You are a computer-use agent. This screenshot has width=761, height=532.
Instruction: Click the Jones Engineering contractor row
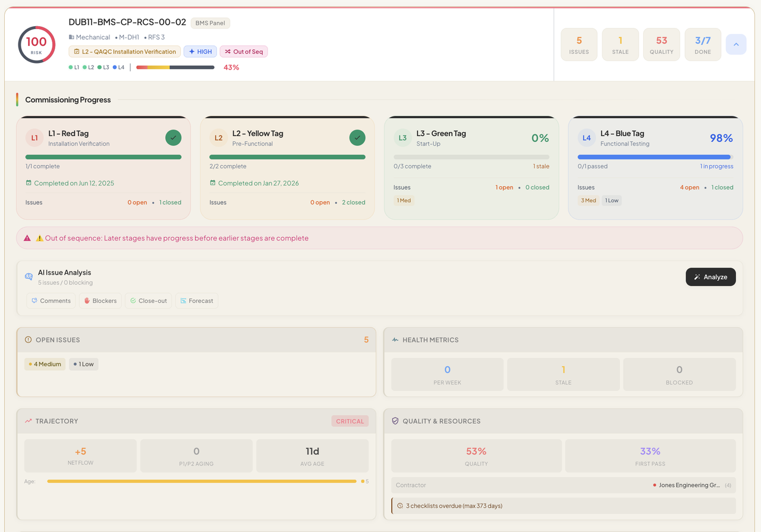[563, 485]
